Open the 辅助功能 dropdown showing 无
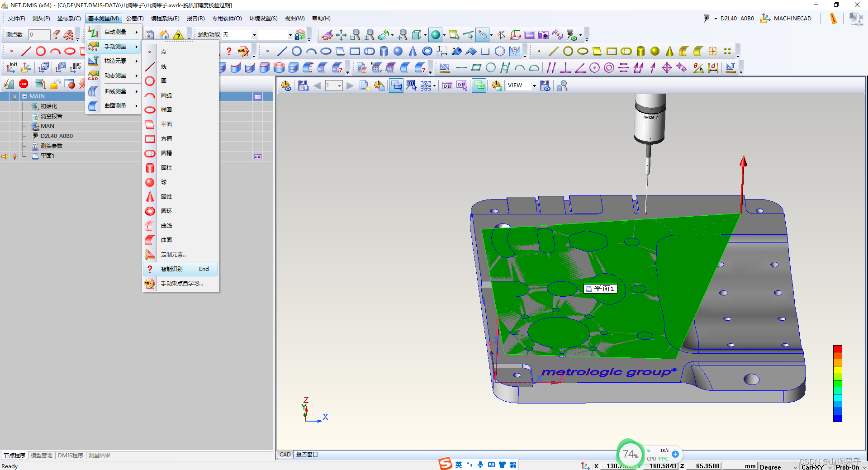 254,35
